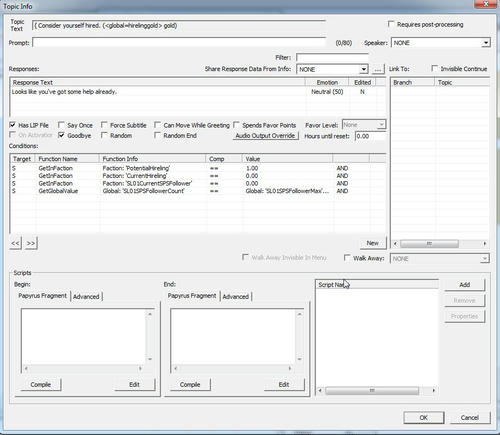This screenshot has height=435, width=500.
Task: Click left arrow of Script Name list scrollbar
Action: tap(320, 390)
